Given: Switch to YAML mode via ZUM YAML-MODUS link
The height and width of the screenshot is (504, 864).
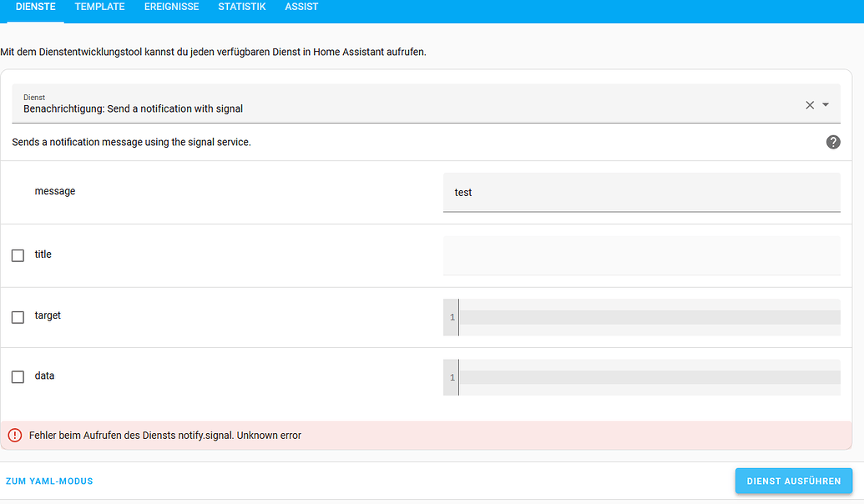Looking at the screenshot, I should coord(48,481).
